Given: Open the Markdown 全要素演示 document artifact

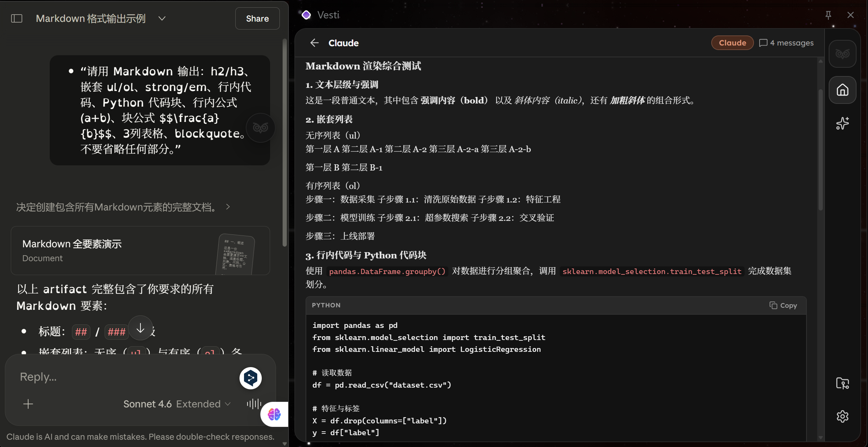Looking at the screenshot, I should pyautogui.click(x=140, y=250).
